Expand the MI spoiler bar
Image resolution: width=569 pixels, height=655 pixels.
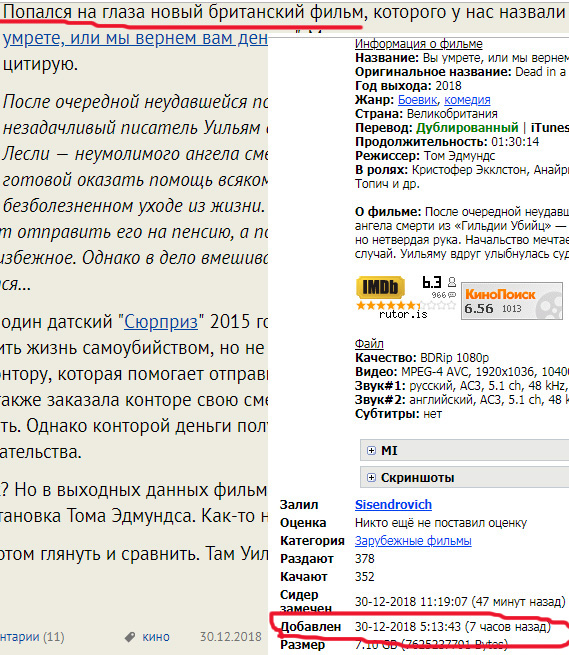coord(465,450)
